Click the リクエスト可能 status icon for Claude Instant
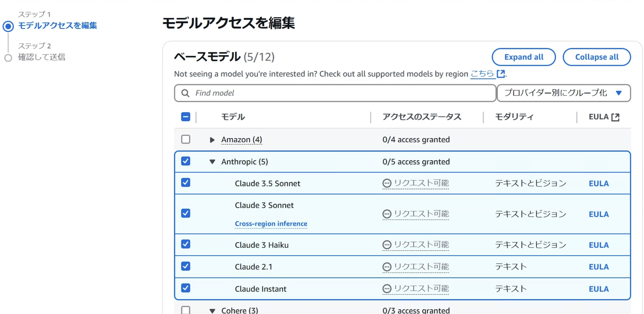644x314 pixels. pyautogui.click(x=387, y=288)
